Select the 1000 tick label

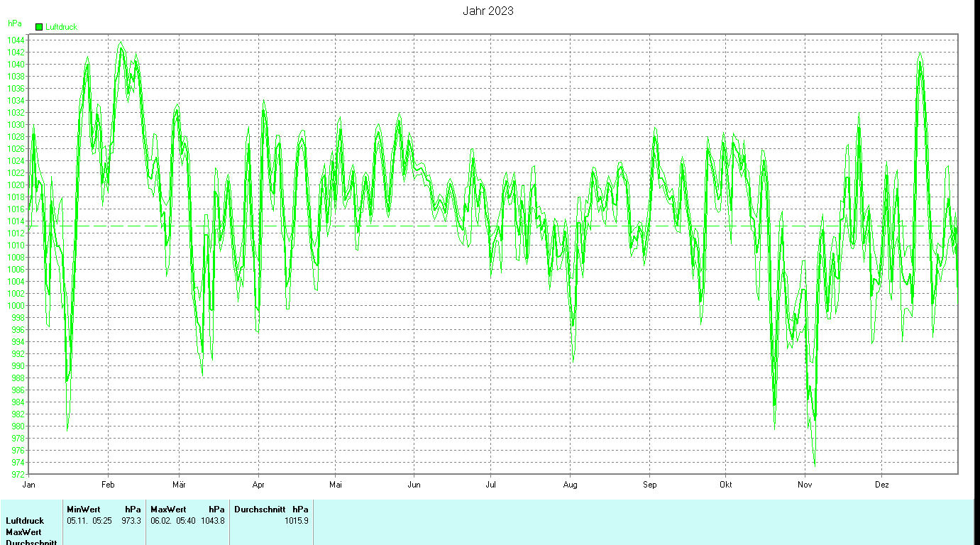click(17, 305)
